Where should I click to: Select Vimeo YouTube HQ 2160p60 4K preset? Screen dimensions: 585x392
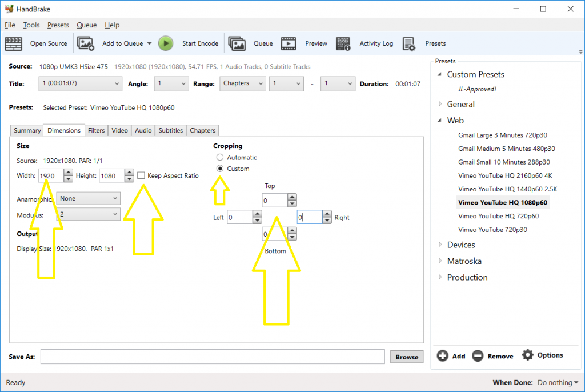click(x=505, y=175)
